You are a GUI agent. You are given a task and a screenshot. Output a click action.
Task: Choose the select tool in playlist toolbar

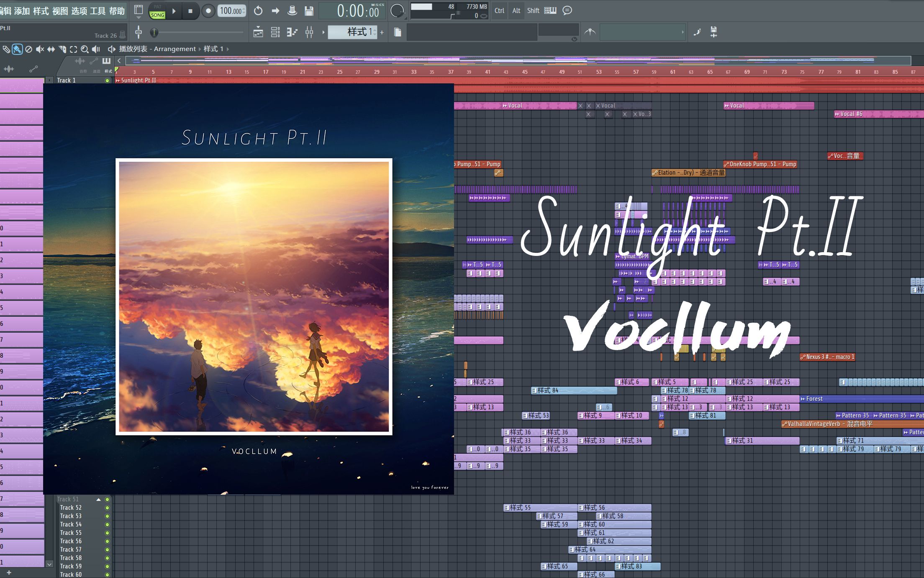(74, 49)
